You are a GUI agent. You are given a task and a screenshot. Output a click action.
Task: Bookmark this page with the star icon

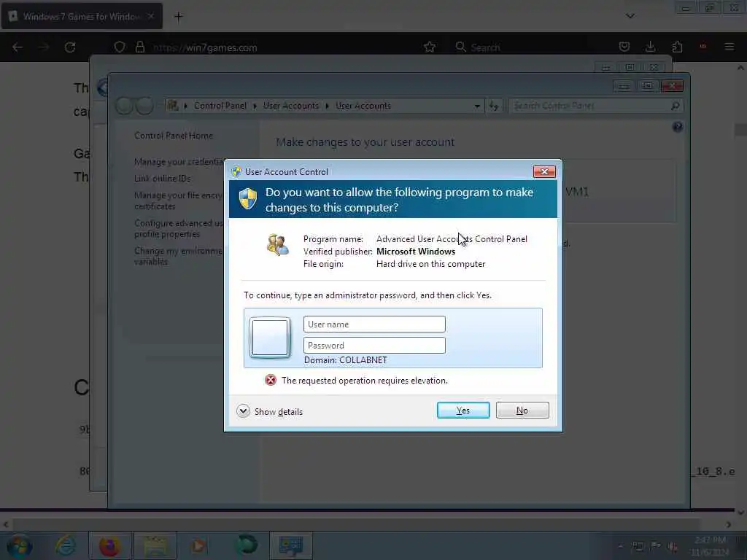(x=429, y=47)
